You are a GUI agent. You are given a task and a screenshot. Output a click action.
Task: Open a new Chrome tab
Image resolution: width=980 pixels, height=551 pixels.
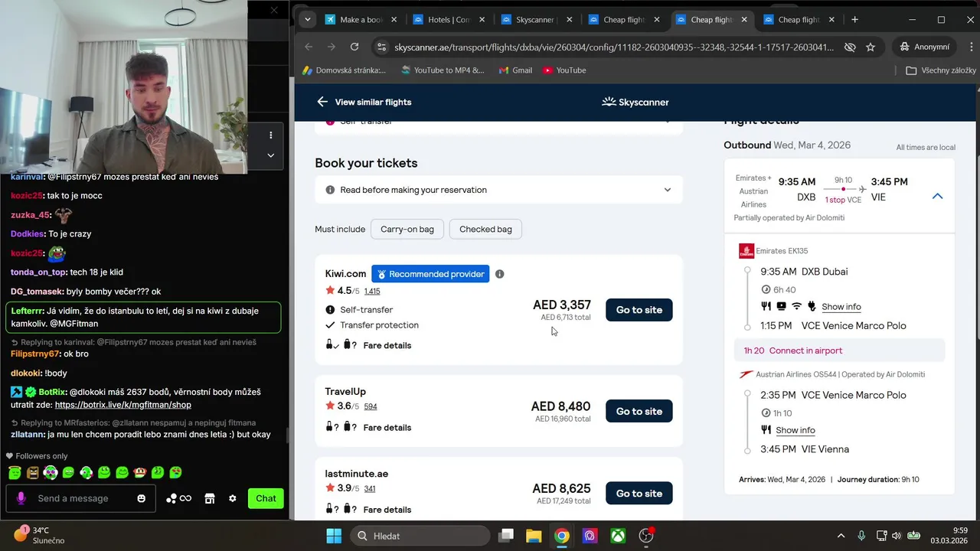pos(854,19)
